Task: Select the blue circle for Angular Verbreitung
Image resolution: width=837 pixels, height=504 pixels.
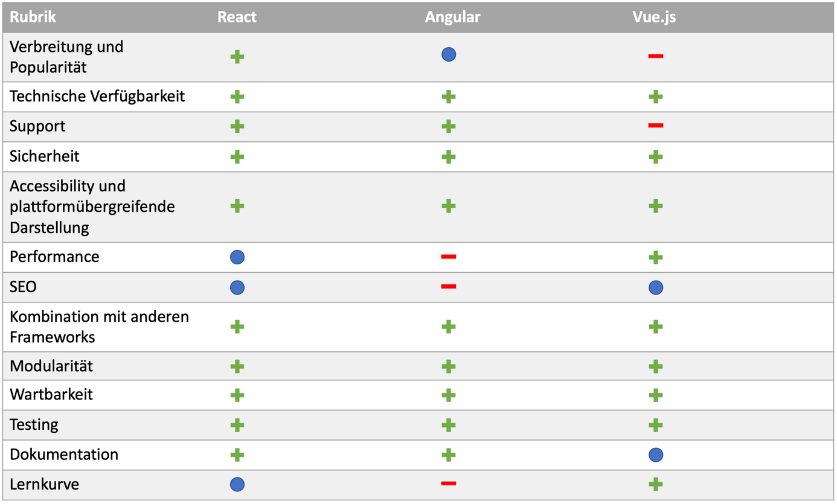Action: tap(449, 55)
